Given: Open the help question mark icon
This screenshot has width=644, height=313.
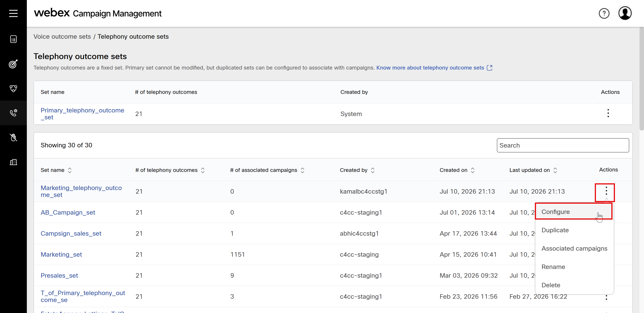Looking at the screenshot, I should click(x=604, y=13).
